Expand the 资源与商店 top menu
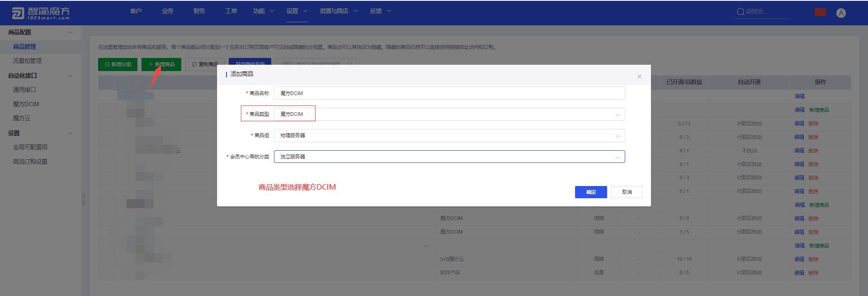 (338, 11)
